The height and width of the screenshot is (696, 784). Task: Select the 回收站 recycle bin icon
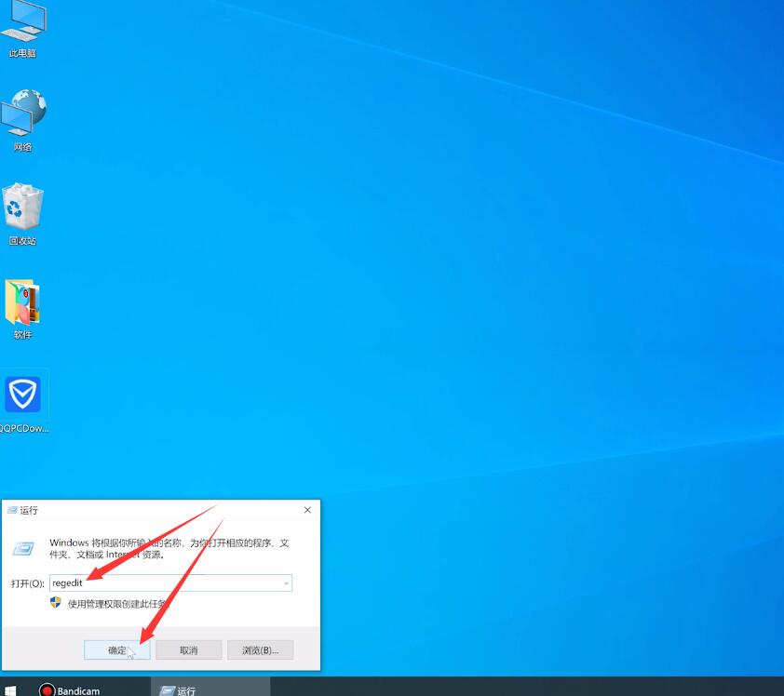[x=23, y=214]
